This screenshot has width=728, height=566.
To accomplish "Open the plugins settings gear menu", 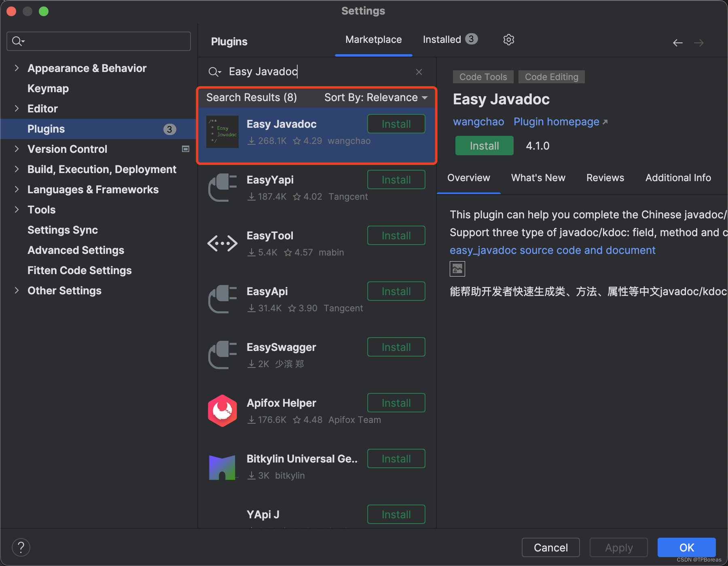I will [x=508, y=39].
